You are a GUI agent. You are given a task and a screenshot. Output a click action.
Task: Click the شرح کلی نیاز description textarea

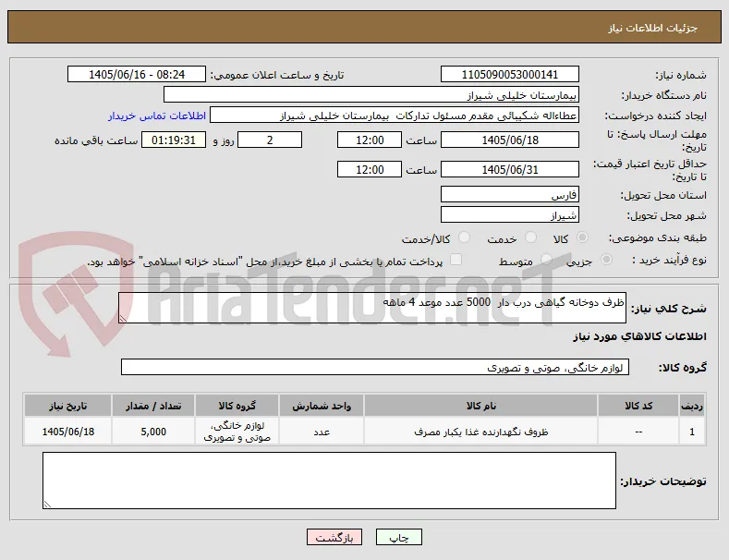pyautogui.click(x=372, y=308)
